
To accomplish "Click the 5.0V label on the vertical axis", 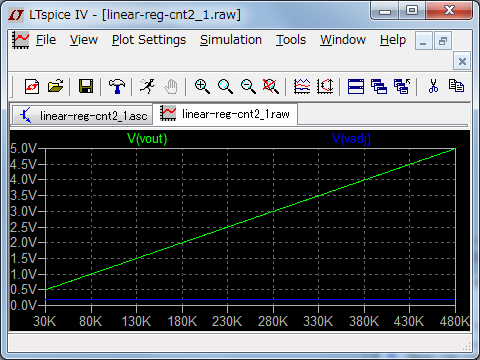I will pyautogui.click(x=23, y=149).
